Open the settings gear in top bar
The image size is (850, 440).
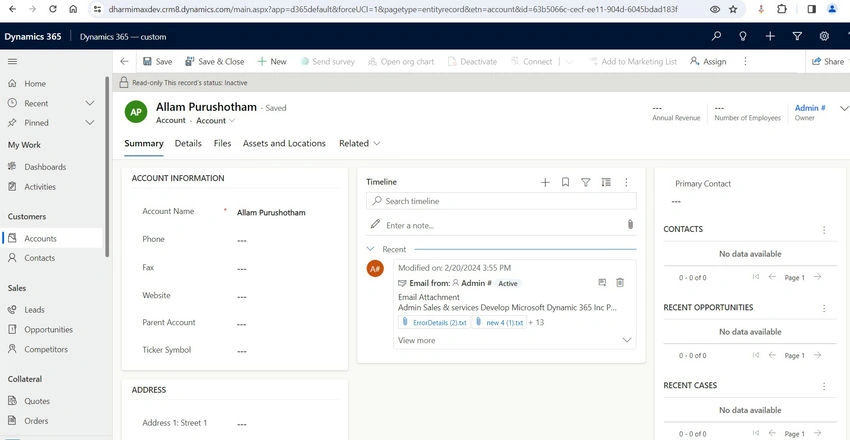pos(824,36)
